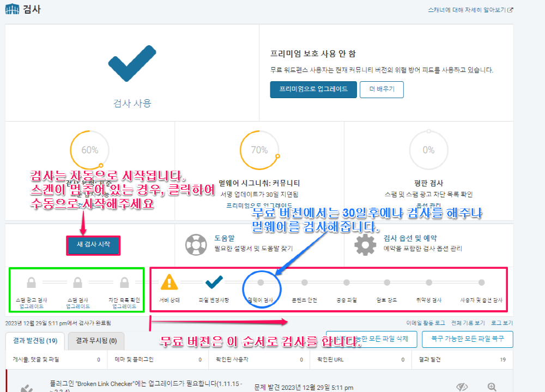545x392 pixels.
Task: Open the 로그 보기 link
Action: [502, 323]
